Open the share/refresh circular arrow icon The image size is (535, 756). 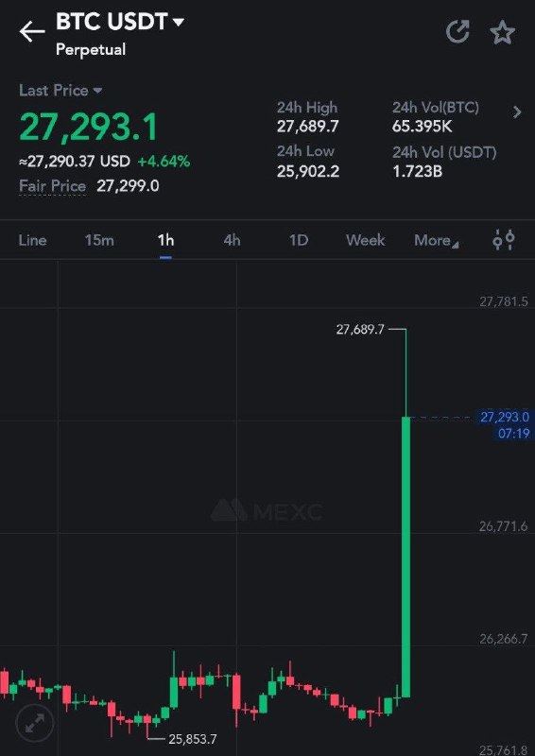tap(457, 32)
